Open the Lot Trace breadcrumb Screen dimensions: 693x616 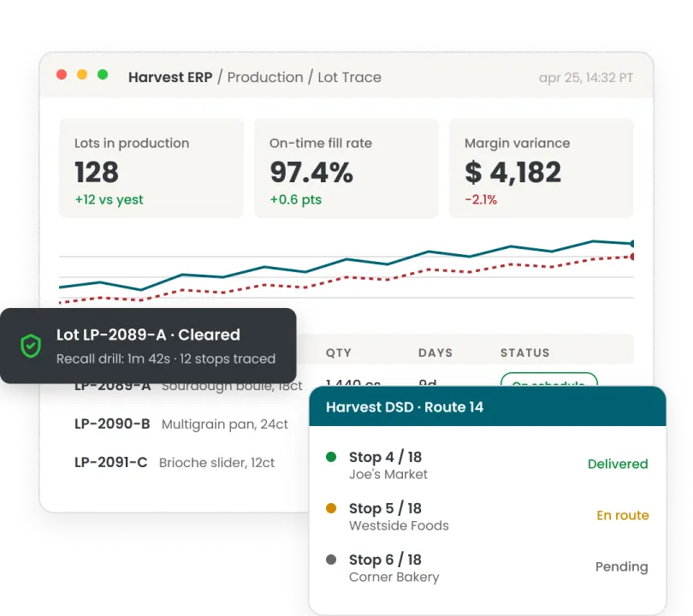pos(349,77)
